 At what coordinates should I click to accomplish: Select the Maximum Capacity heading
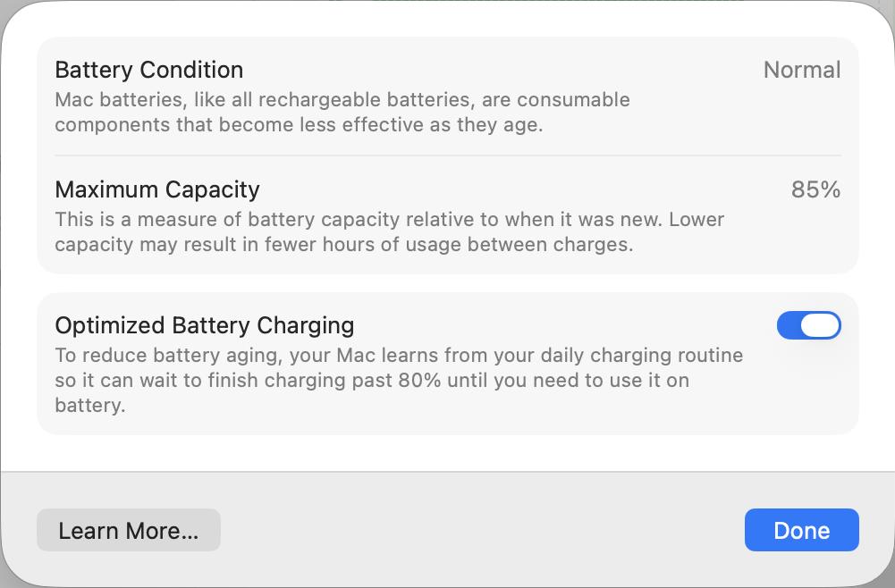[x=156, y=189]
